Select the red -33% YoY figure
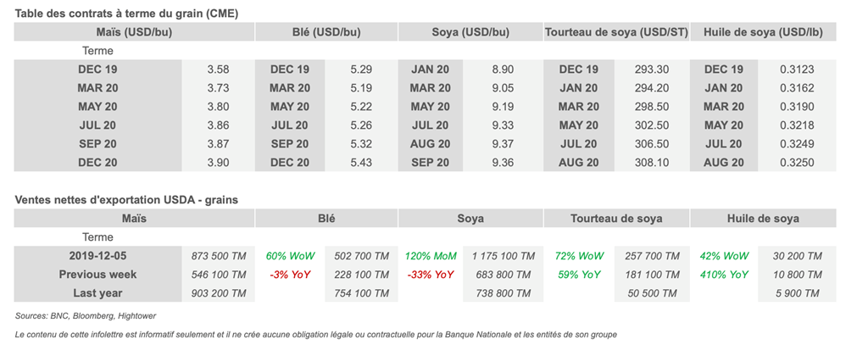Screen dimensions: 868x356 point(430,275)
